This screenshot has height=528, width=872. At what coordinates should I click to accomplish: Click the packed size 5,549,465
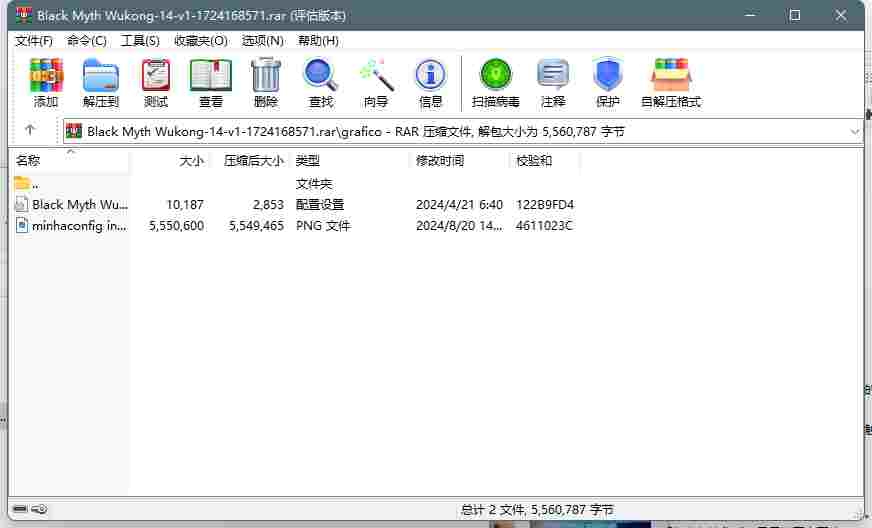coord(256,226)
